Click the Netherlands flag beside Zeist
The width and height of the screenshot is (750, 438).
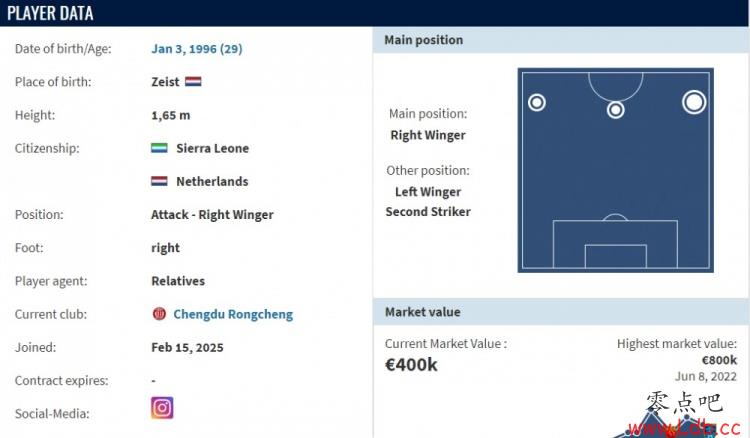tap(193, 82)
